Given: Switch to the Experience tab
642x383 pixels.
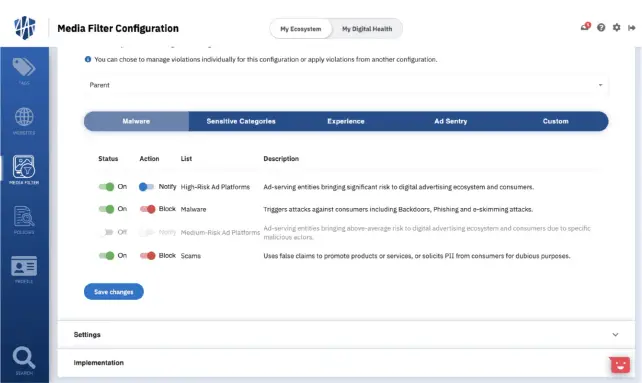Looking at the screenshot, I should 346,121.
